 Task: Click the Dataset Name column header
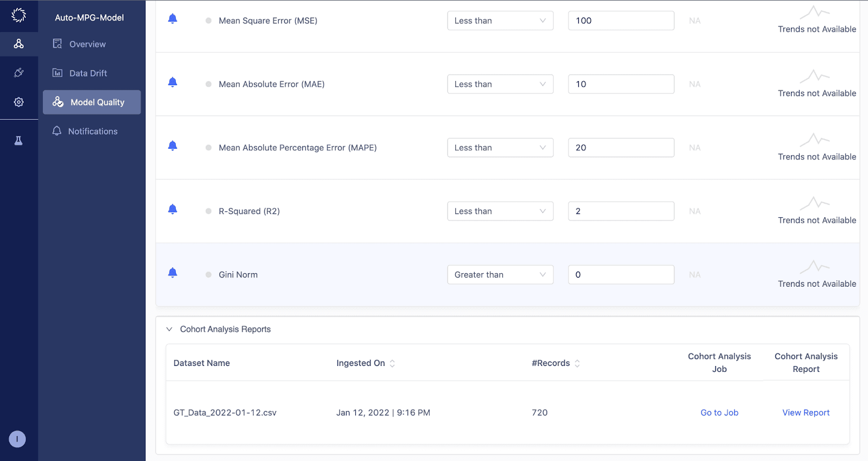tap(202, 363)
